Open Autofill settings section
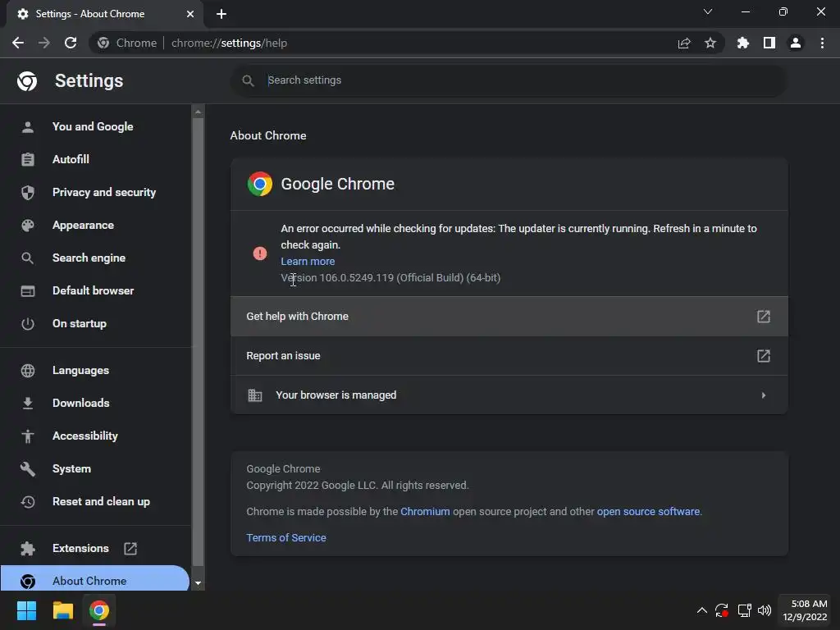840x630 pixels. point(71,159)
